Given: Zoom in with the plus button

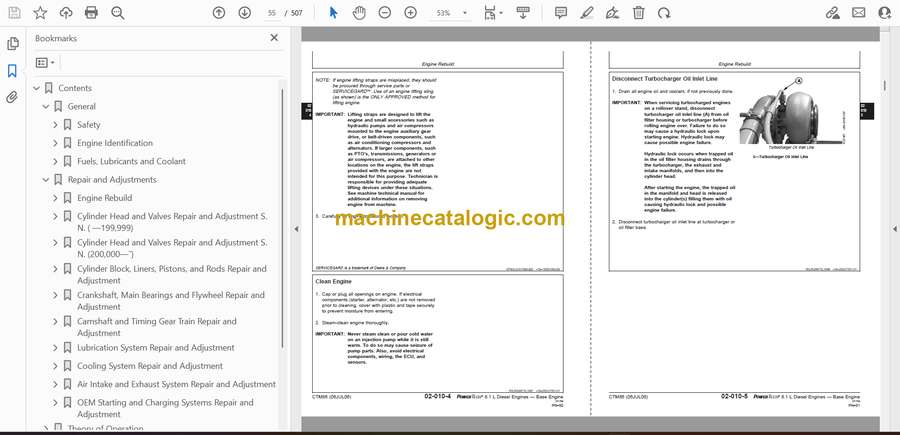Looking at the screenshot, I should [x=410, y=13].
